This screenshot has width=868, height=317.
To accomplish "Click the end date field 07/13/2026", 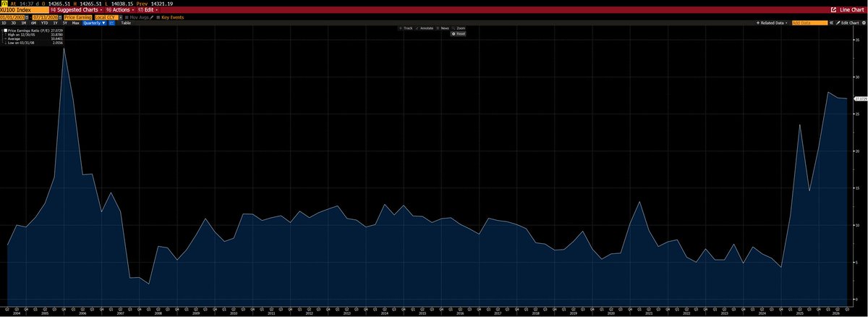I will [x=45, y=17].
